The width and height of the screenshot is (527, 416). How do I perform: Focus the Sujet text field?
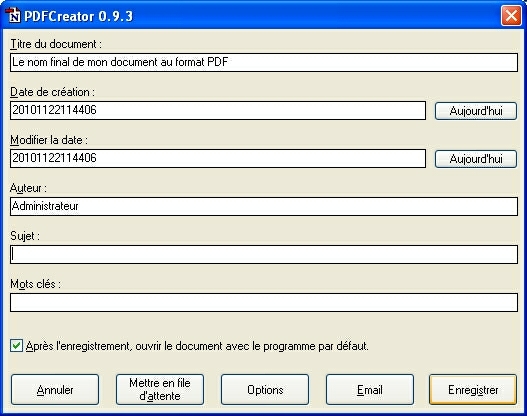264,254
